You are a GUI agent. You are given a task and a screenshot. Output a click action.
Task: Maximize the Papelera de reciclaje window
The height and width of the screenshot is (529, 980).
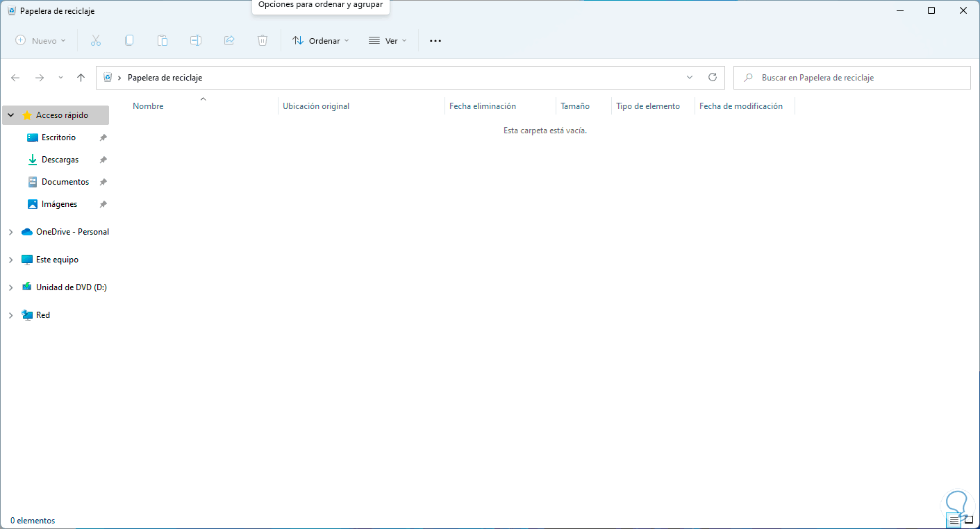tap(931, 10)
